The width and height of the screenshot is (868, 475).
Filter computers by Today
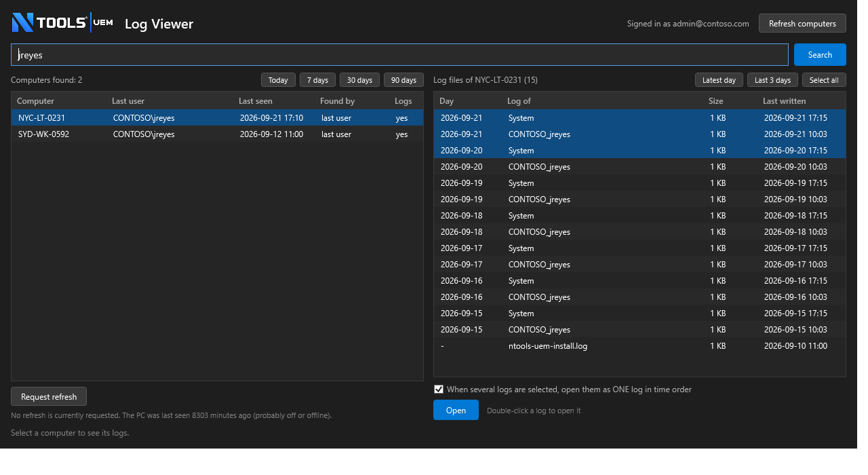click(x=278, y=80)
